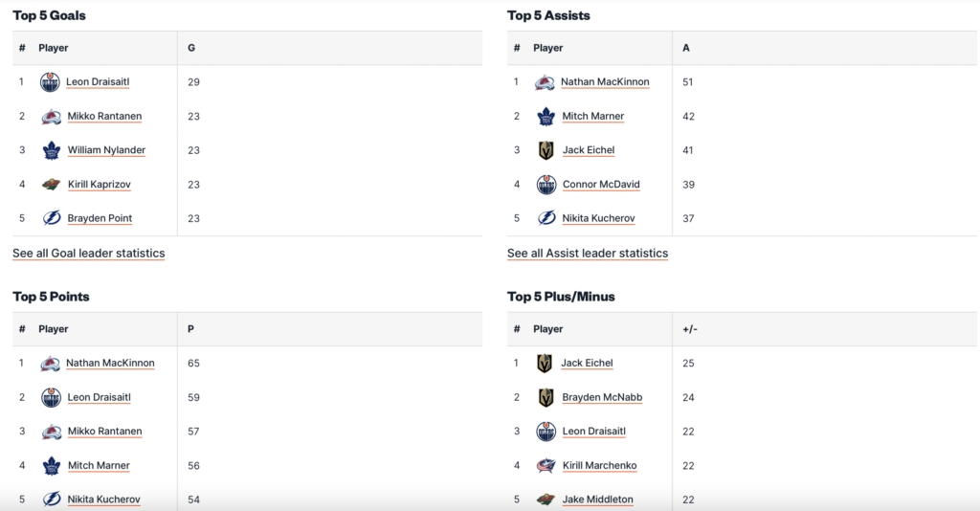Screen dimensions: 980x511
Task: Click the G column header in Goals
Action: coord(191,48)
